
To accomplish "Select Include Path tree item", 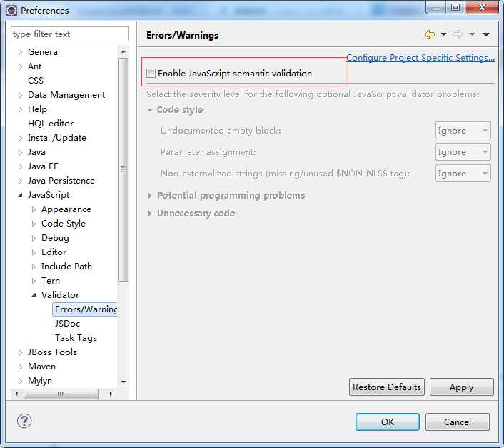I will point(66,267).
